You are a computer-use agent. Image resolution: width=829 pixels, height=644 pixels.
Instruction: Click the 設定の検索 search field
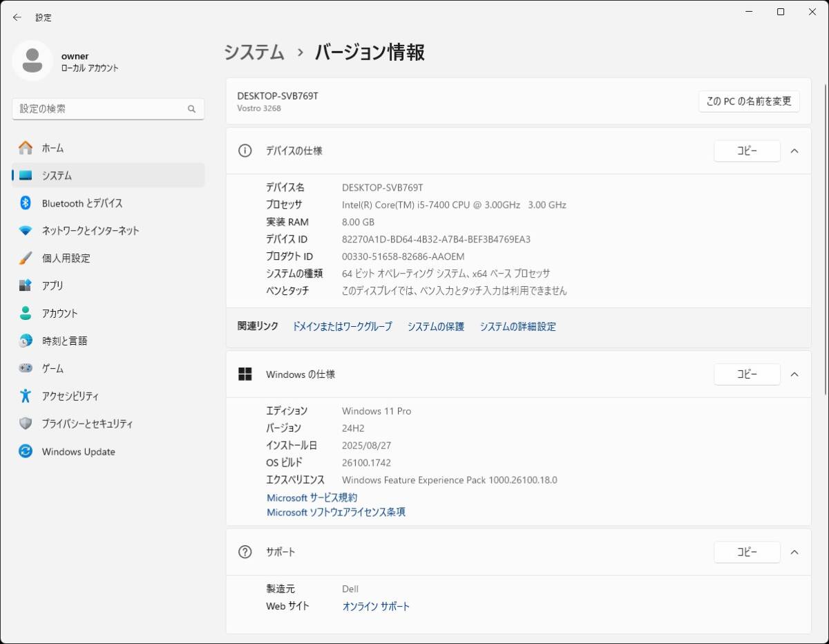click(100, 109)
